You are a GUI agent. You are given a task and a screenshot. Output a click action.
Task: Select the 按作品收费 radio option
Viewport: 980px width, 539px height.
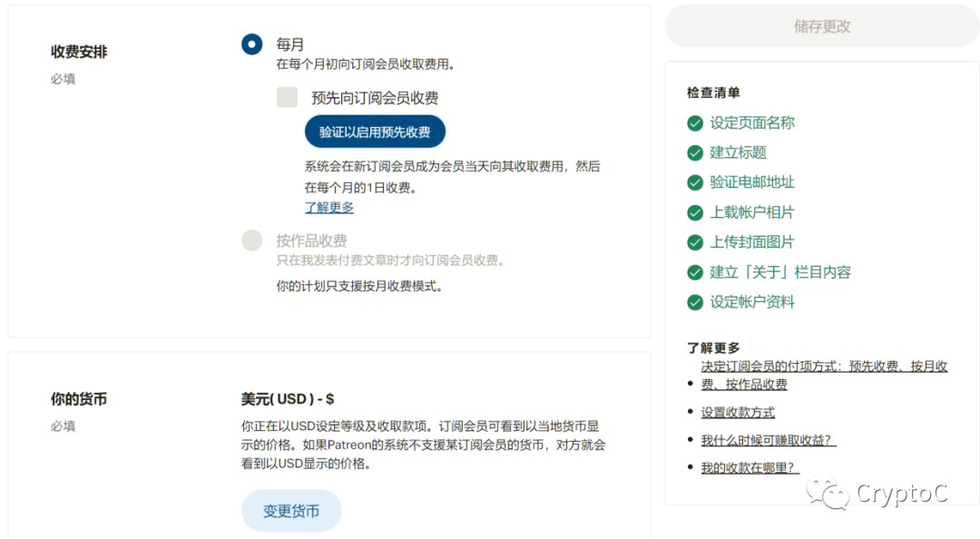click(251, 240)
